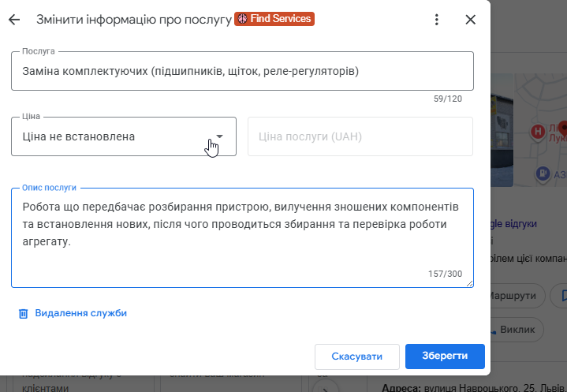This screenshot has width=567, height=392.
Task: Focus the 'Послуга' service name field
Action: coord(242,72)
